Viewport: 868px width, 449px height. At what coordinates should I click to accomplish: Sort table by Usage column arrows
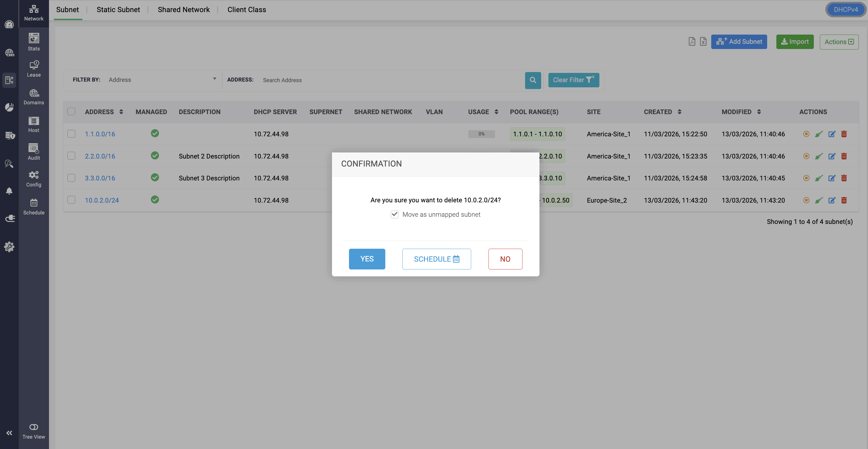coord(496,112)
